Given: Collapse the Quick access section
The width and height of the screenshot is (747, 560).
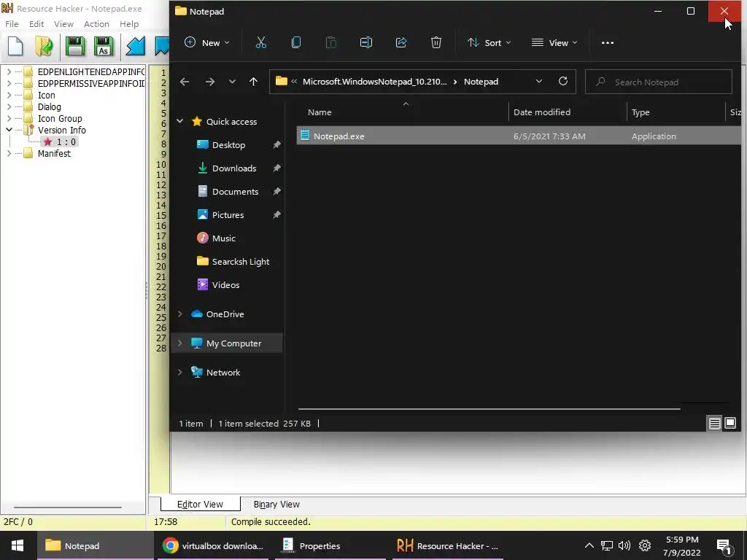Looking at the screenshot, I should click(180, 122).
